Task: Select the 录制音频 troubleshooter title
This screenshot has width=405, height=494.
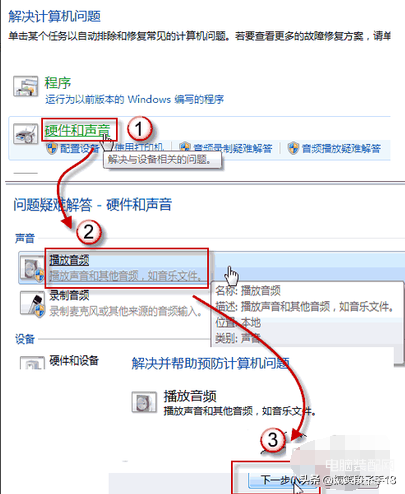Action: click(69, 295)
